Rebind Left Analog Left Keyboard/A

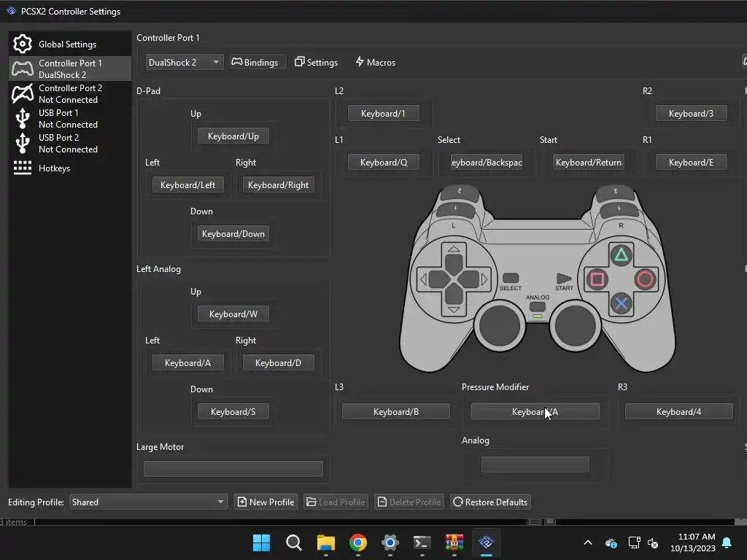coord(187,363)
